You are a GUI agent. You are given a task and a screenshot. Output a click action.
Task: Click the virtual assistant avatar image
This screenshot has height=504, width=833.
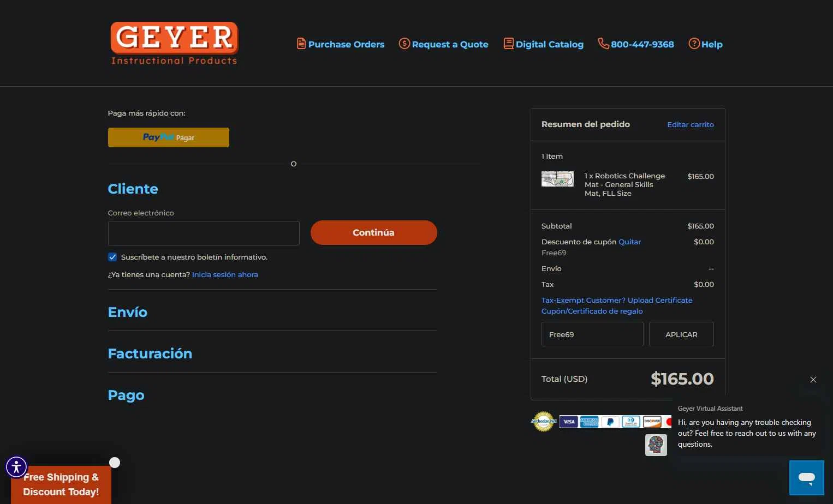click(x=656, y=445)
